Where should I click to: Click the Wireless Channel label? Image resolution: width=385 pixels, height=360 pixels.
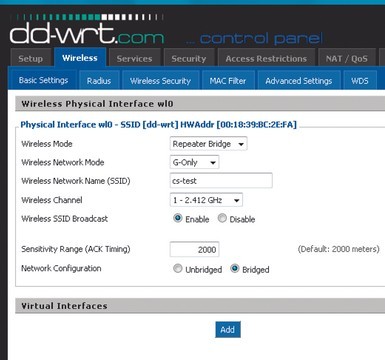pyautogui.click(x=52, y=200)
